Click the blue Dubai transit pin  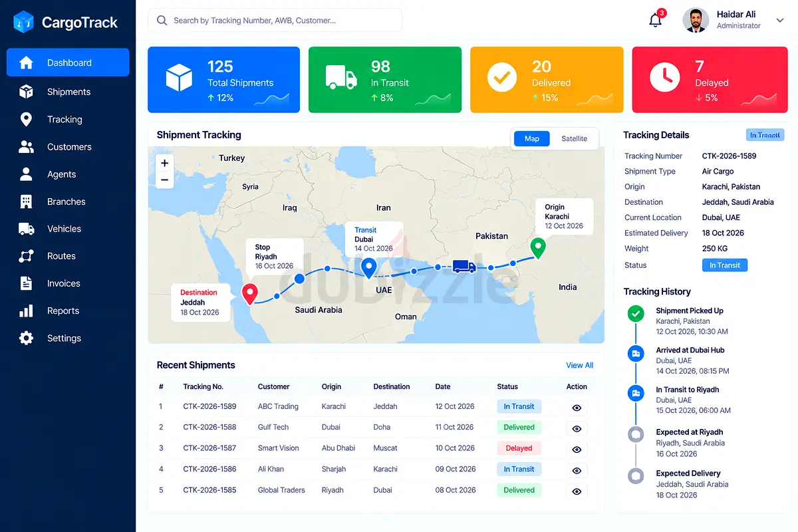[x=368, y=268]
